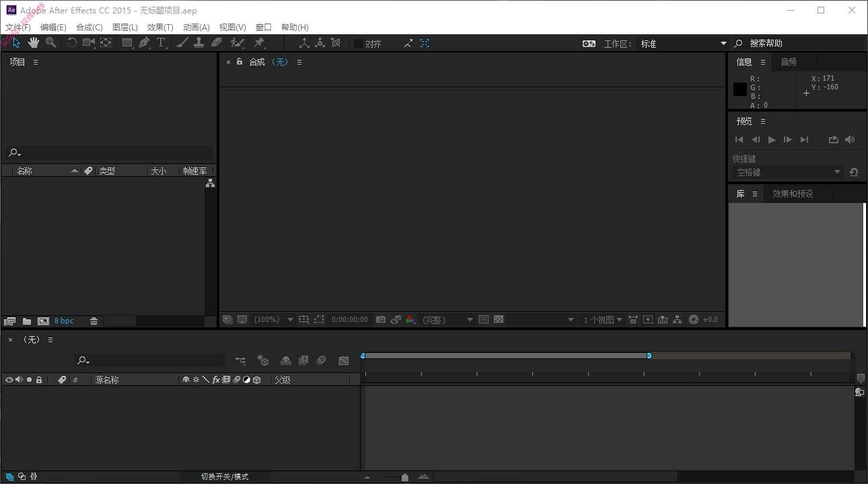Image resolution: width=868 pixels, height=484 pixels.
Task: Click the 切换开关/模式 button
Action: [225, 477]
